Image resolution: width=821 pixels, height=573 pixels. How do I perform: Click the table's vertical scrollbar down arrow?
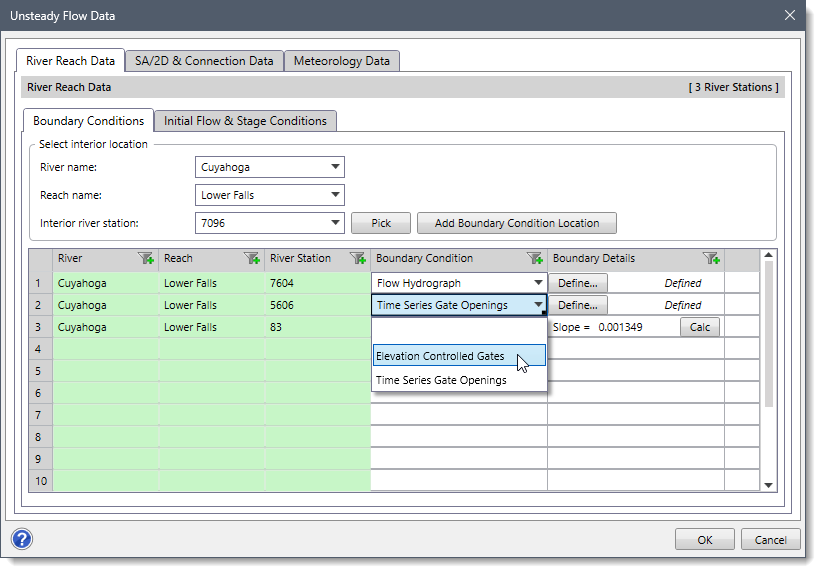(768, 485)
